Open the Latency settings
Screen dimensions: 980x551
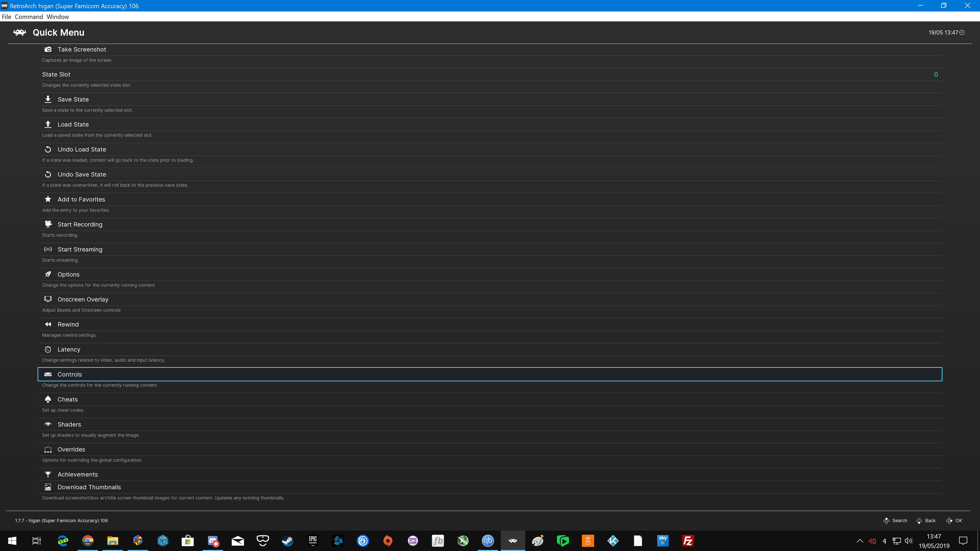[490, 349]
